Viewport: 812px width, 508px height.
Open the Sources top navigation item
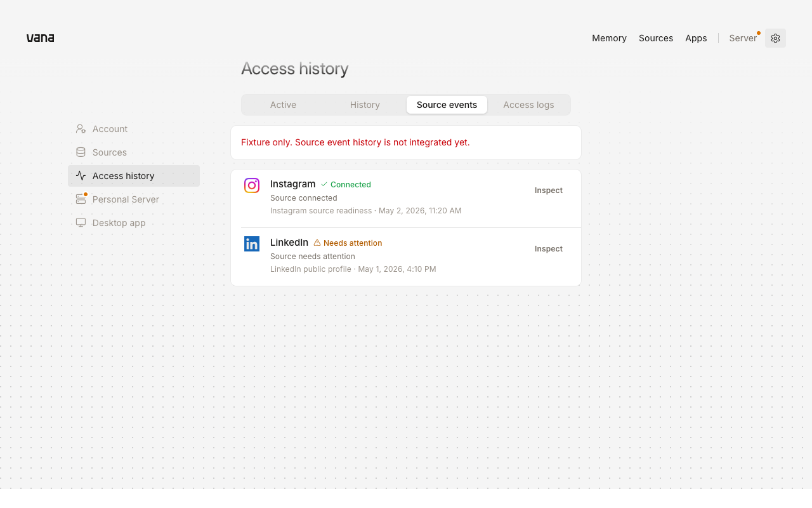coord(656,38)
